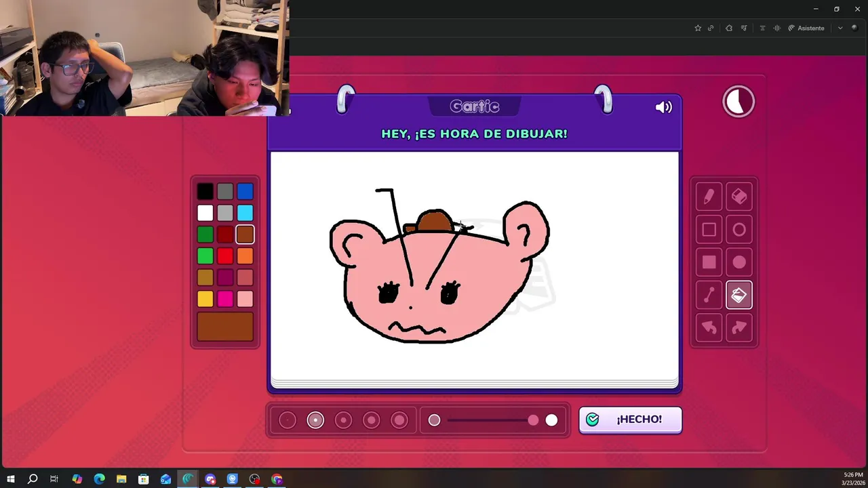Image resolution: width=868 pixels, height=488 pixels.
Task: Pick the yellow color swatch
Action: [205, 298]
